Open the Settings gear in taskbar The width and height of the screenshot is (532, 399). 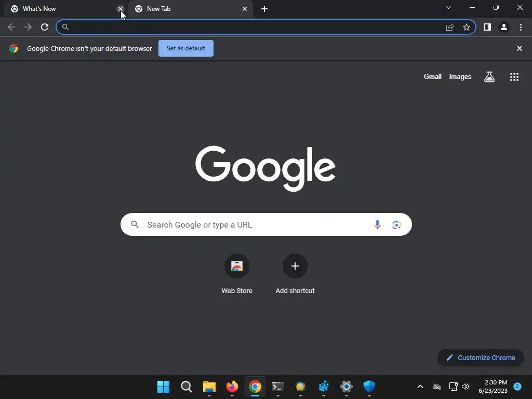tap(347, 387)
